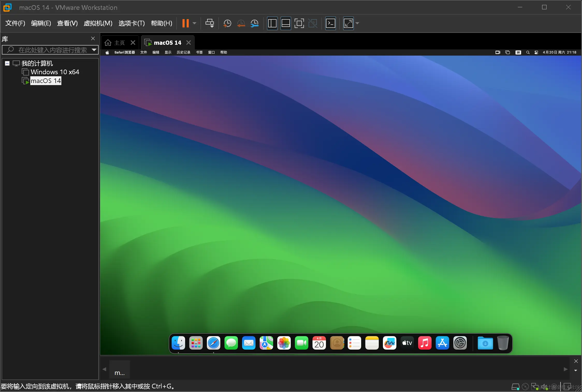The image size is (582, 392).
Task: Enter full screen mode icon
Action: (299, 23)
